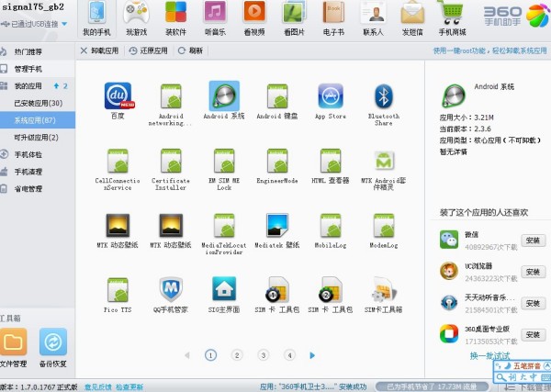This screenshot has height=392, width=551.
Task: Open download manager in status bar
Action: tap(528, 387)
